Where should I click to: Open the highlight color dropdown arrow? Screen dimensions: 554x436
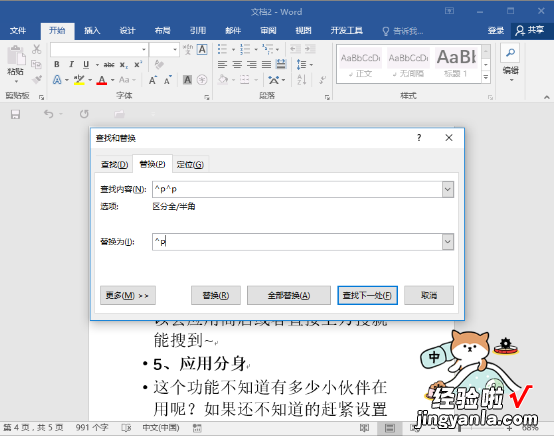[90, 80]
